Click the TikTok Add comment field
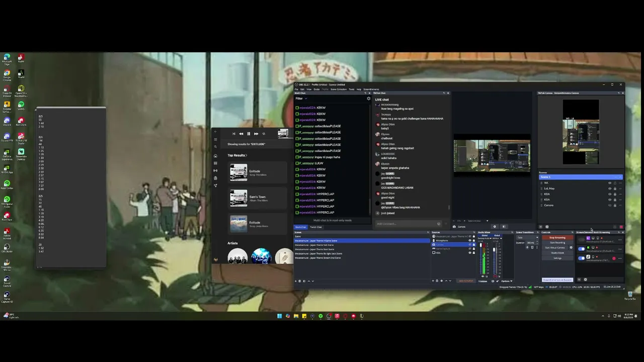 click(x=409, y=224)
